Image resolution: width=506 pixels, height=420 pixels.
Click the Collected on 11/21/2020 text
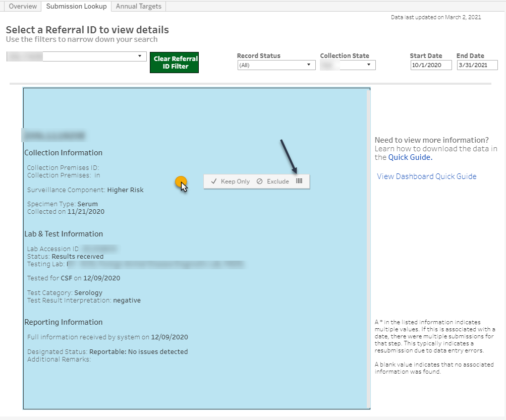tap(66, 212)
